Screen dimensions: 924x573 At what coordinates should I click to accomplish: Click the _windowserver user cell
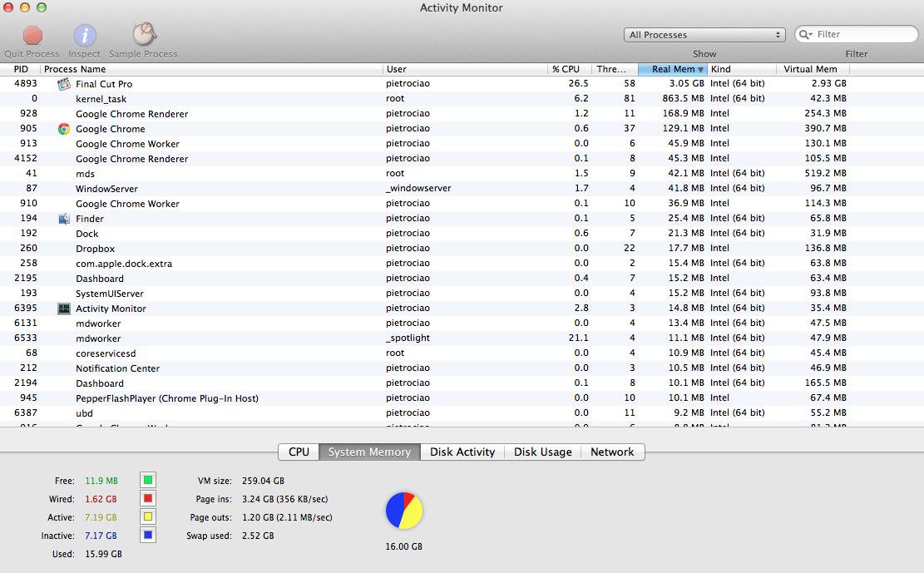(x=418, y=189)
